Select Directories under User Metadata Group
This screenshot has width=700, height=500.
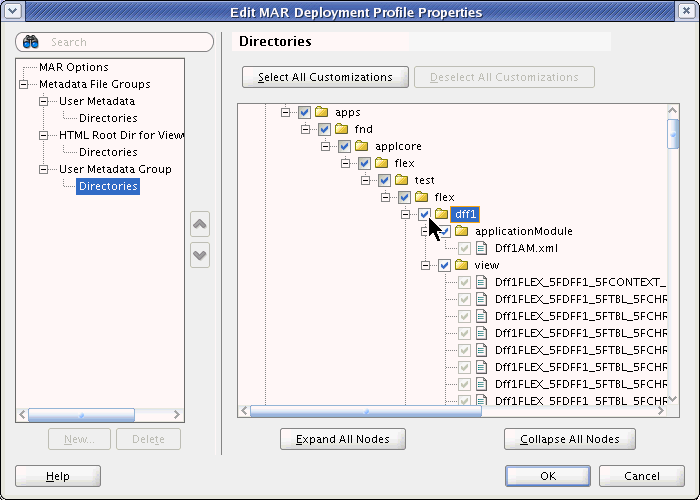[108, 186]
